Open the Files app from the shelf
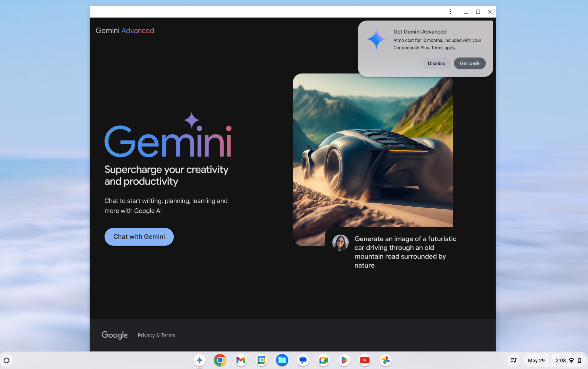 tap(282, 360)
